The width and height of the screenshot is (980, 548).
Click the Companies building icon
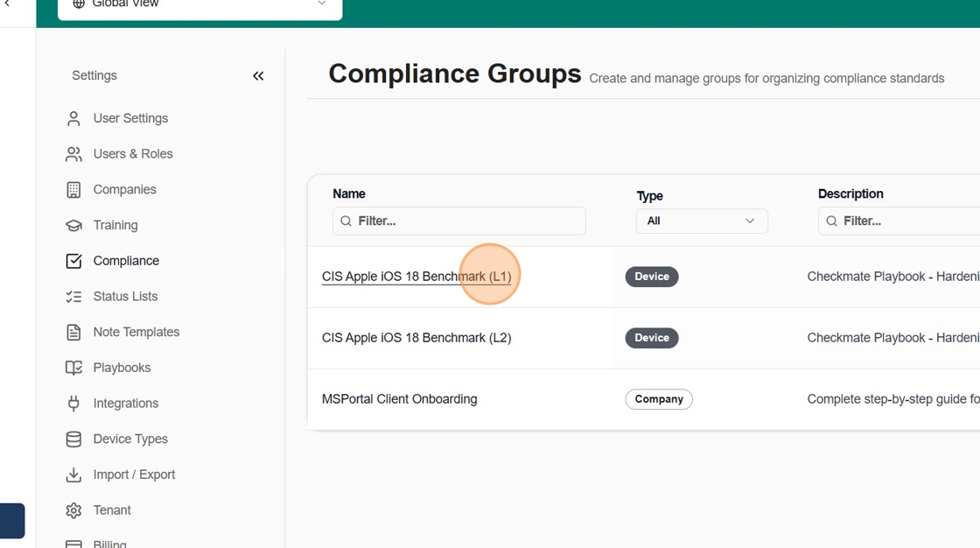(x=73, y=190)
